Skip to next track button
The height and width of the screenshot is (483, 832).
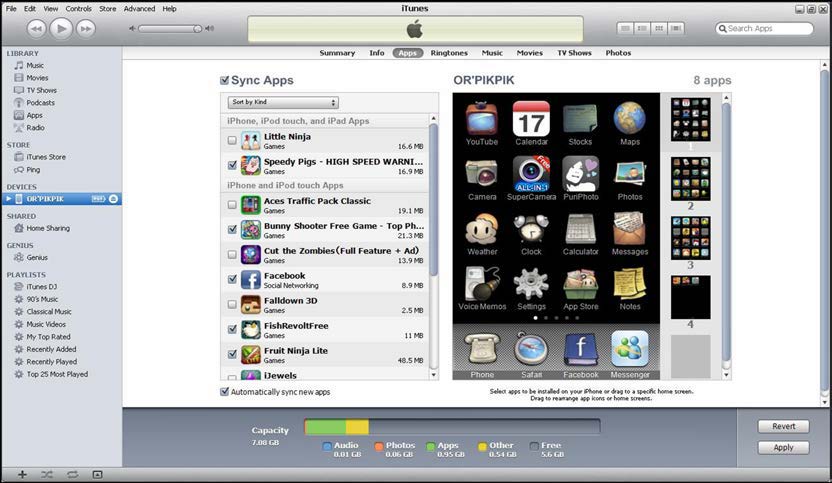click(86, 29)
